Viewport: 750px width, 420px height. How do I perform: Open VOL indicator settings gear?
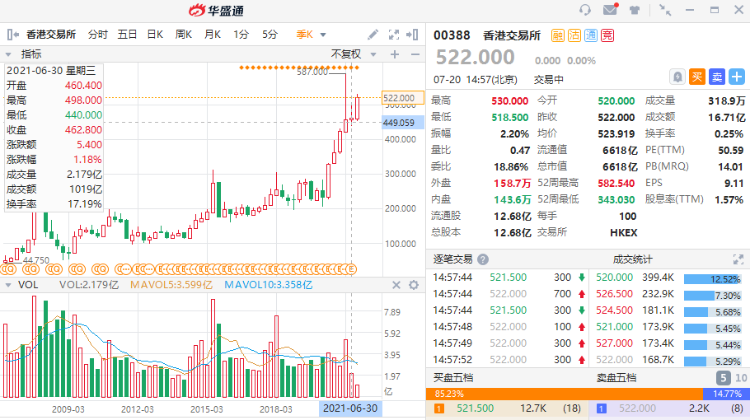(414, 285)
